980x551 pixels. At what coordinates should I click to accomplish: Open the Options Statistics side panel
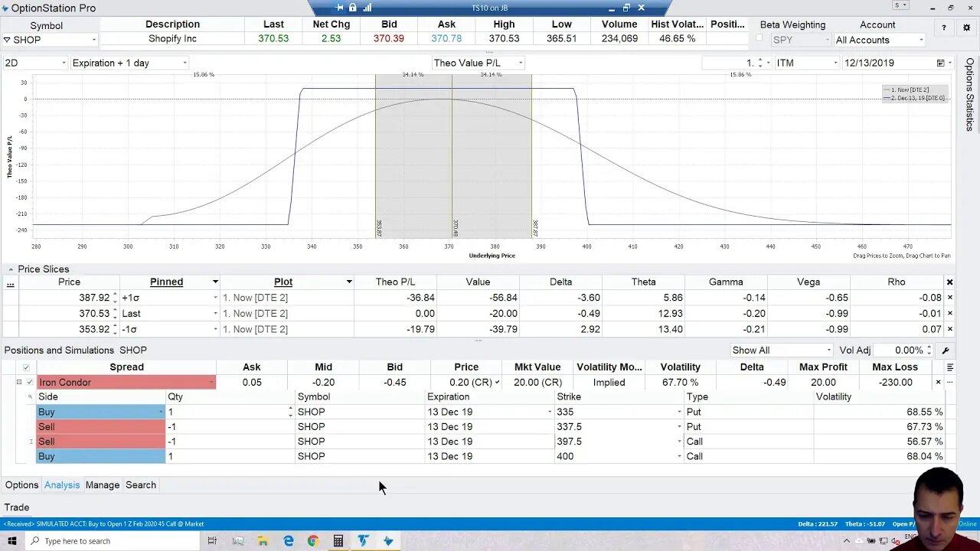pos(969,94)
